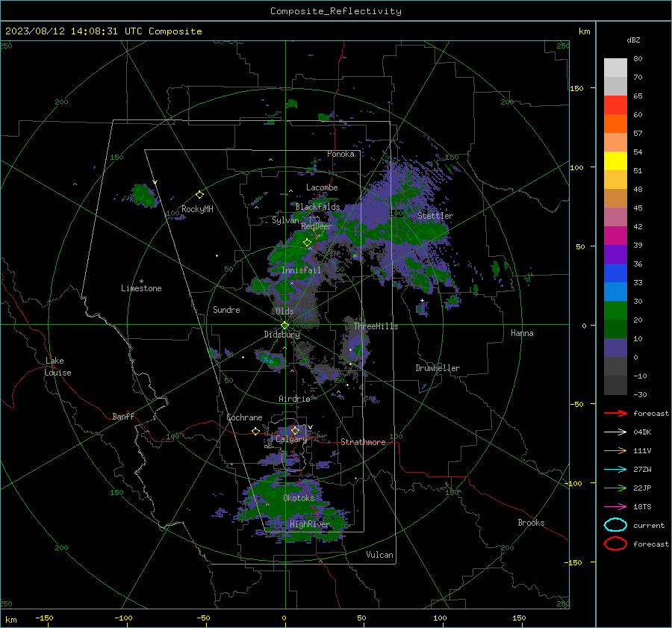
Task: Click the Limestone label
Action: click(x=141, y=288)
